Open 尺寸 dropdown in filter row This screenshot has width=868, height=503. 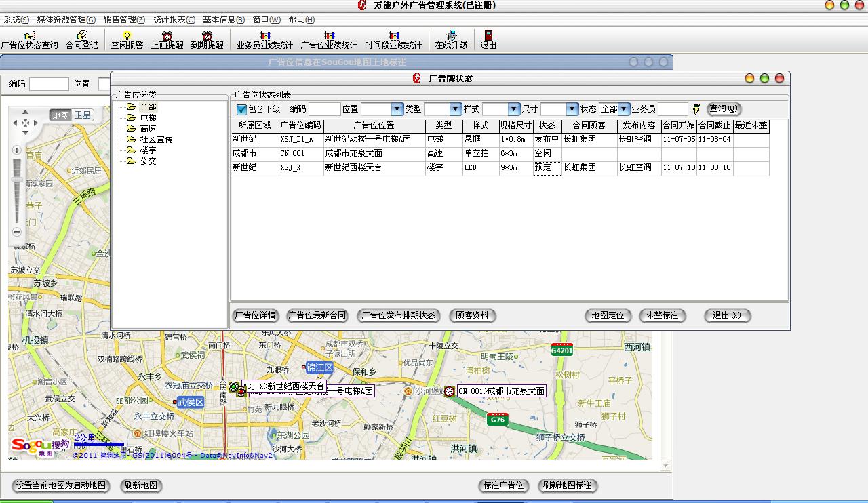[x=572, y=109]
